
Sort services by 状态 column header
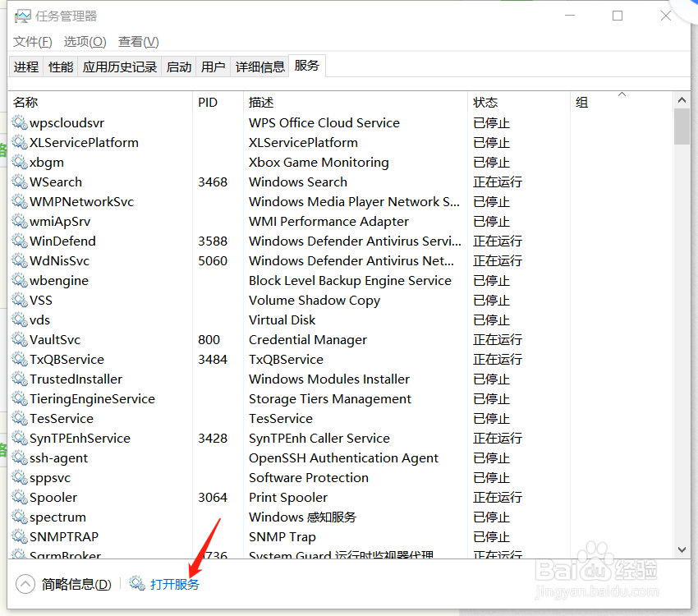pyautogui.click(x=519, y=102)
